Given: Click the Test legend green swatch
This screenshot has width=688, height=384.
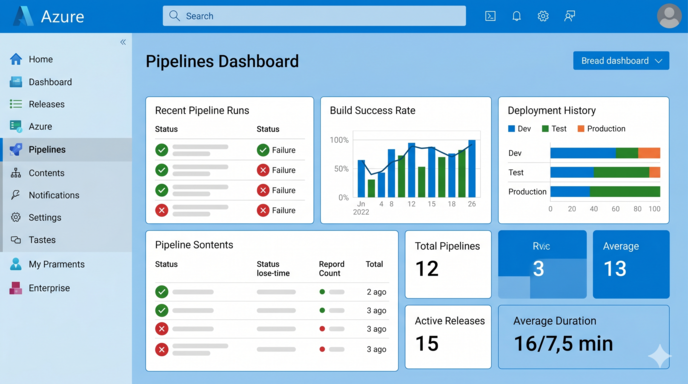Looking at the screenshot, I should tap(545, 129).
